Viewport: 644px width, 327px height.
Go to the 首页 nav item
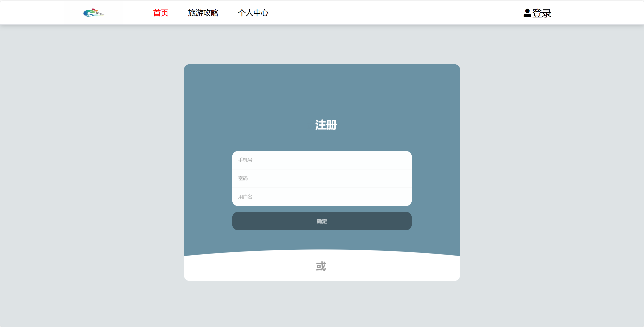tap(161, 13)
